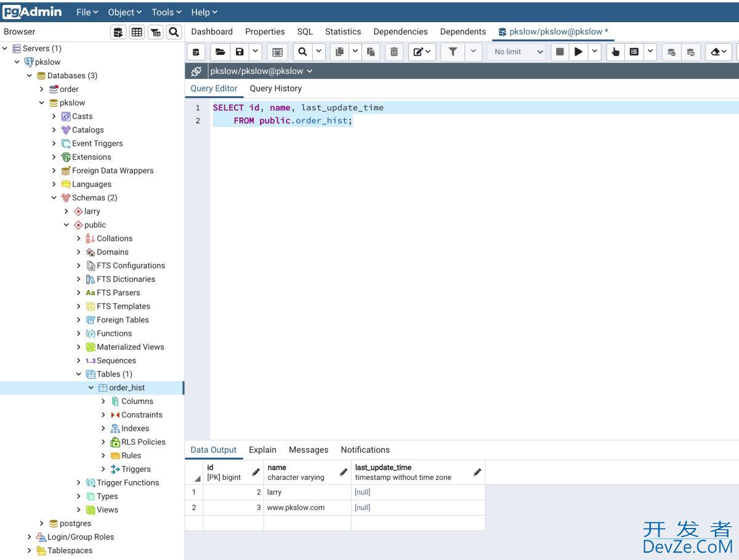Click Commit transaction icon

[672, 52]
